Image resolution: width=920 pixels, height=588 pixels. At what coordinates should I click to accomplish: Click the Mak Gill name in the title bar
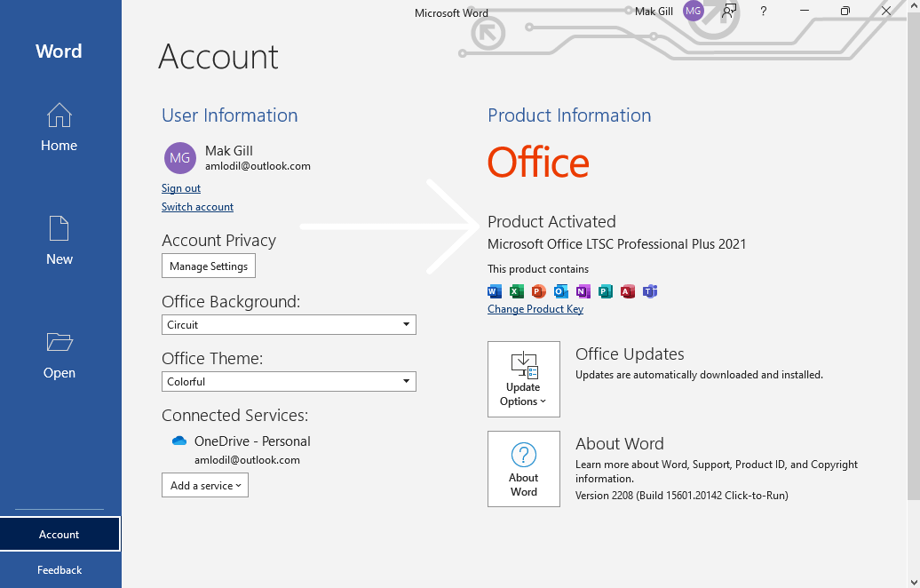[654, 12]
